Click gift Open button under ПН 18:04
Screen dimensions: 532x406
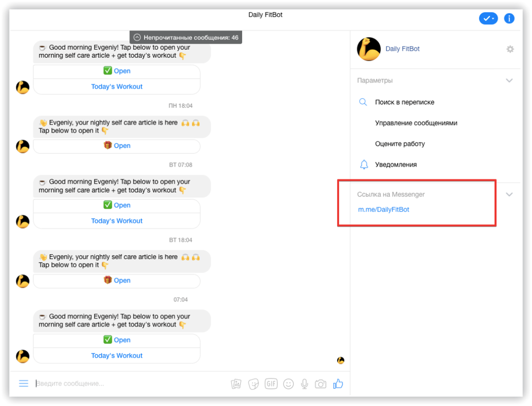click(117, 146)
